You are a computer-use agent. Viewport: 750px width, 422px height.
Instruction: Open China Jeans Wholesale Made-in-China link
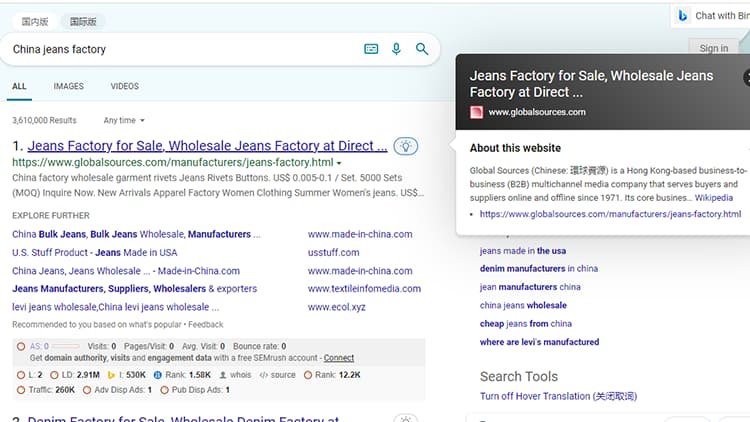pos(126,271)
